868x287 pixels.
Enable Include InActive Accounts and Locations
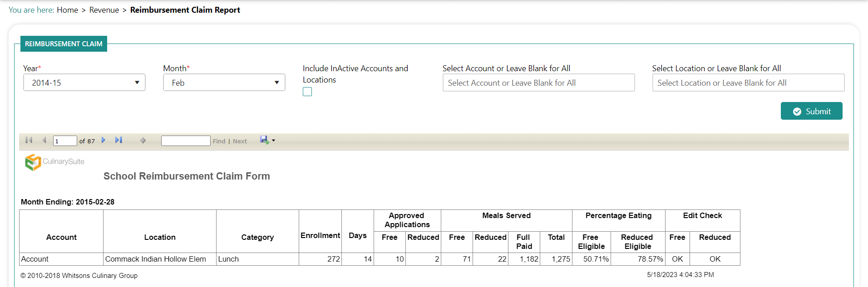[307, 92]
